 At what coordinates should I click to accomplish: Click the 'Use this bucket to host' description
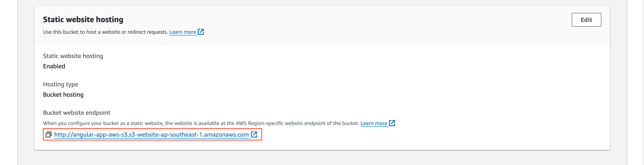(x=105, y=32)
